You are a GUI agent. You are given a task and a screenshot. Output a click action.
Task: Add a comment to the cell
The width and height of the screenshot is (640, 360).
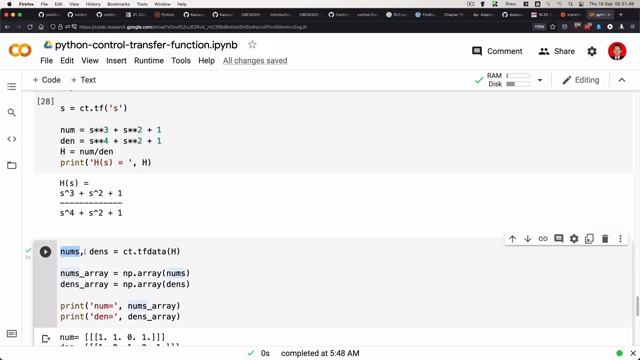[x=558, y=239]
